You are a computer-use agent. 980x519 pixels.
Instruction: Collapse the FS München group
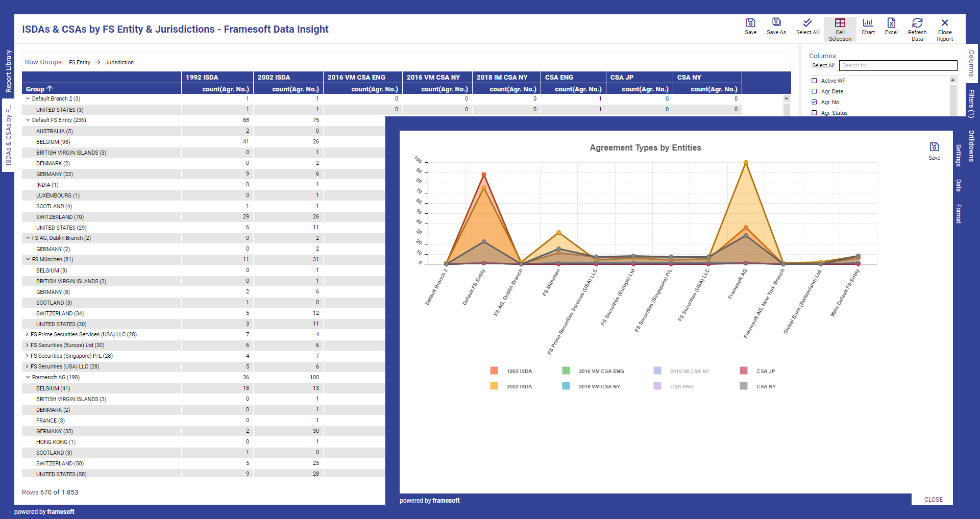point(28,259)
